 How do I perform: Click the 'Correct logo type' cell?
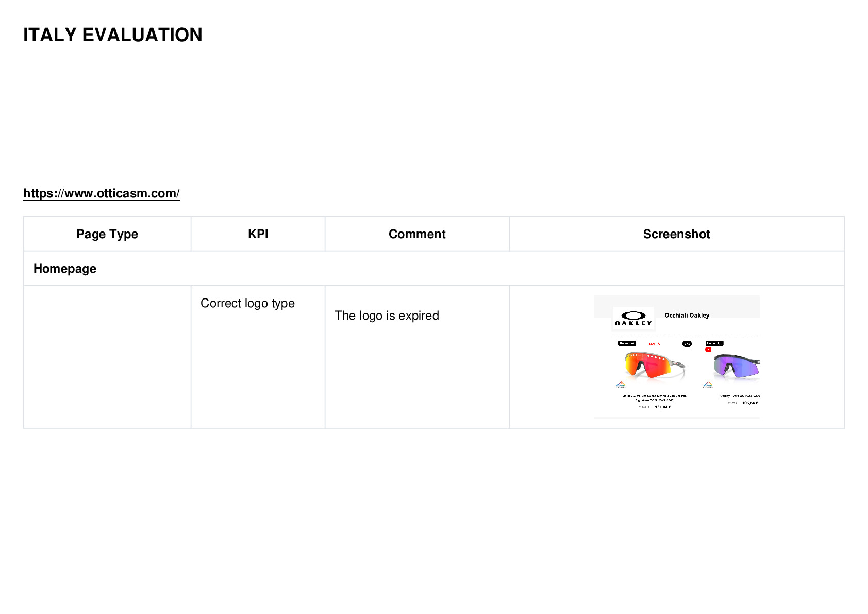(247, 303)
